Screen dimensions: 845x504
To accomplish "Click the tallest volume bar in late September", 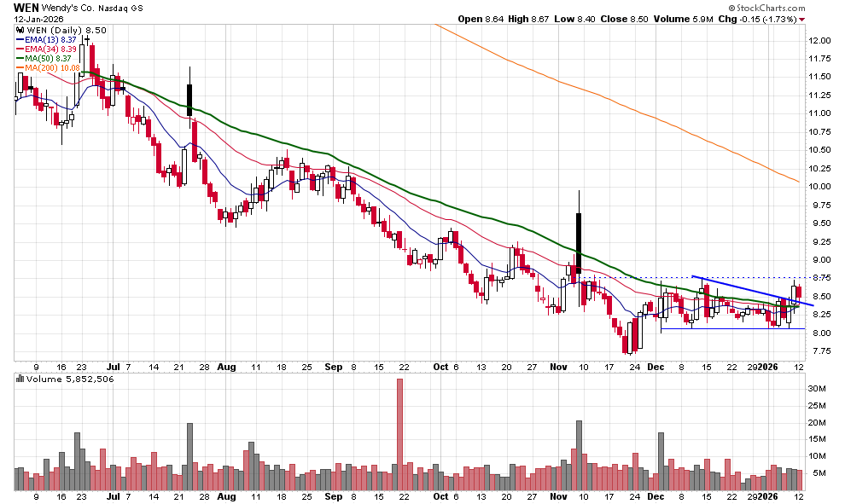I will coord(399,435).
